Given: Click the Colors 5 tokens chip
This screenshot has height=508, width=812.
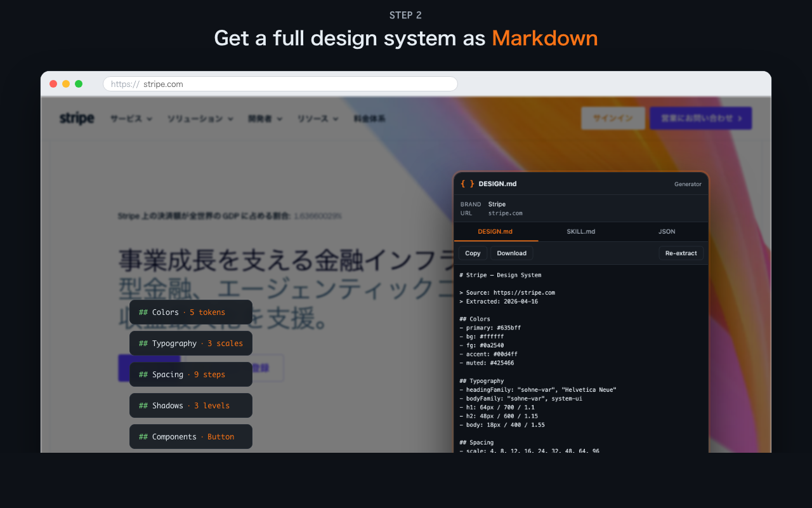Looking at the screenshot, I should pos(191,312).
